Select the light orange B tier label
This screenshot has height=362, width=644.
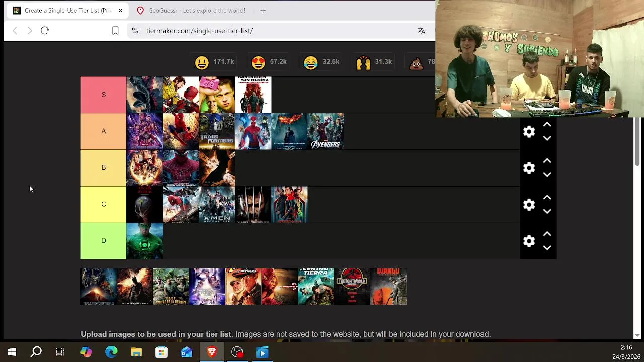click(x=104, y=167)
